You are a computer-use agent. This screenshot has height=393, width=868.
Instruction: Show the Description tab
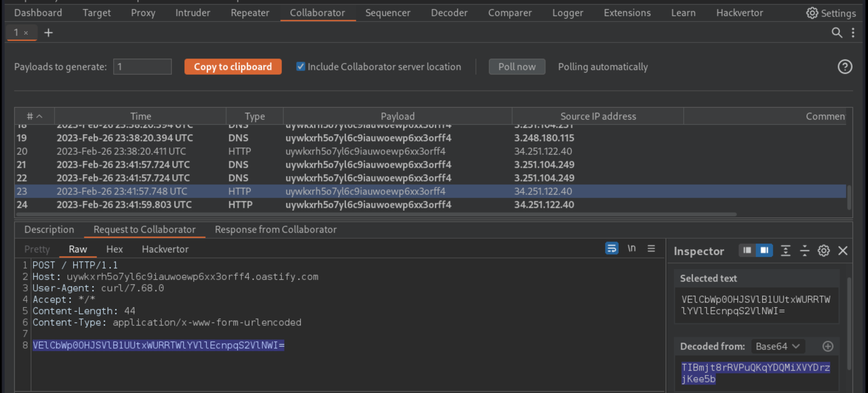point(49,229)
